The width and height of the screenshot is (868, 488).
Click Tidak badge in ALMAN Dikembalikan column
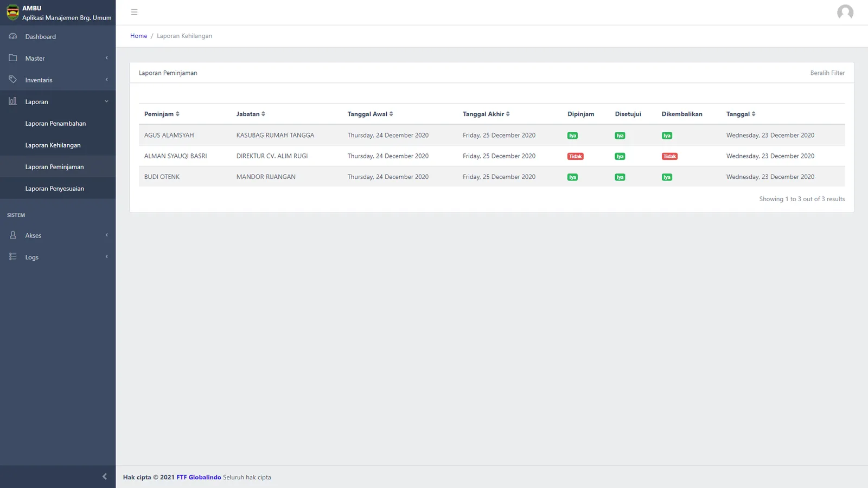[669, 156]
